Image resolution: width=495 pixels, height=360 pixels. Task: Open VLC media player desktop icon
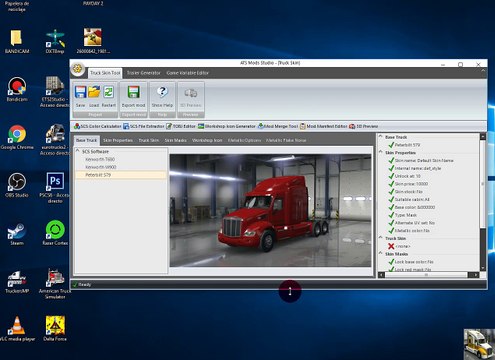tap(17, 329)
